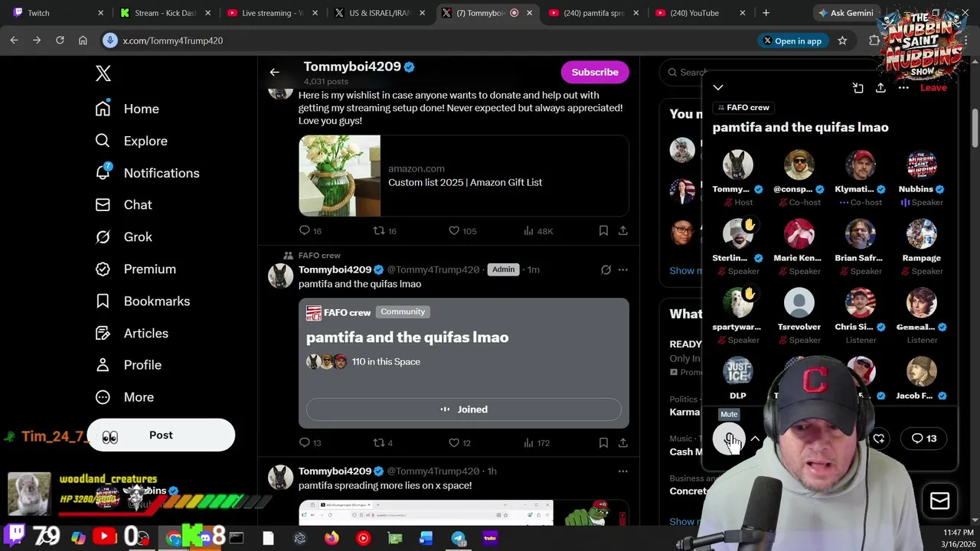
Task: Click the X logo in the sidebar
Action: 103,73
